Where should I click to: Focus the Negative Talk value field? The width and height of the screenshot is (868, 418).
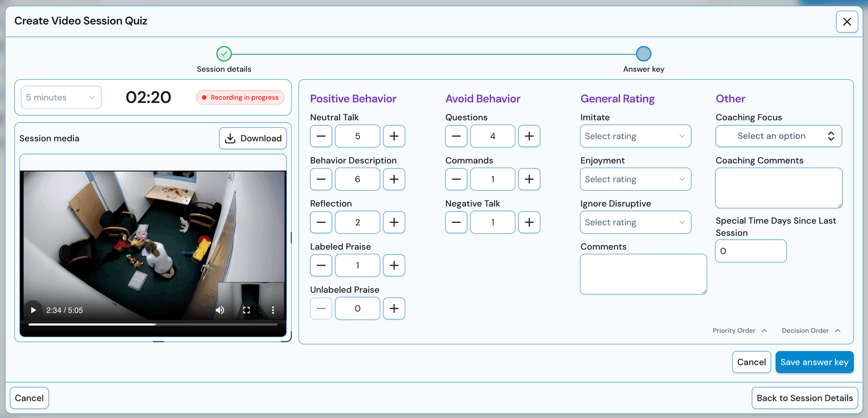(493, 222)
